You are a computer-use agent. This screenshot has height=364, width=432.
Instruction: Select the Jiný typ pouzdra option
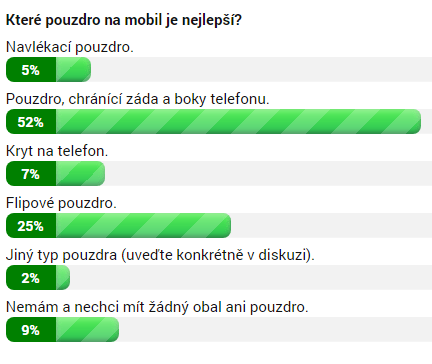[x=160, y=255]
